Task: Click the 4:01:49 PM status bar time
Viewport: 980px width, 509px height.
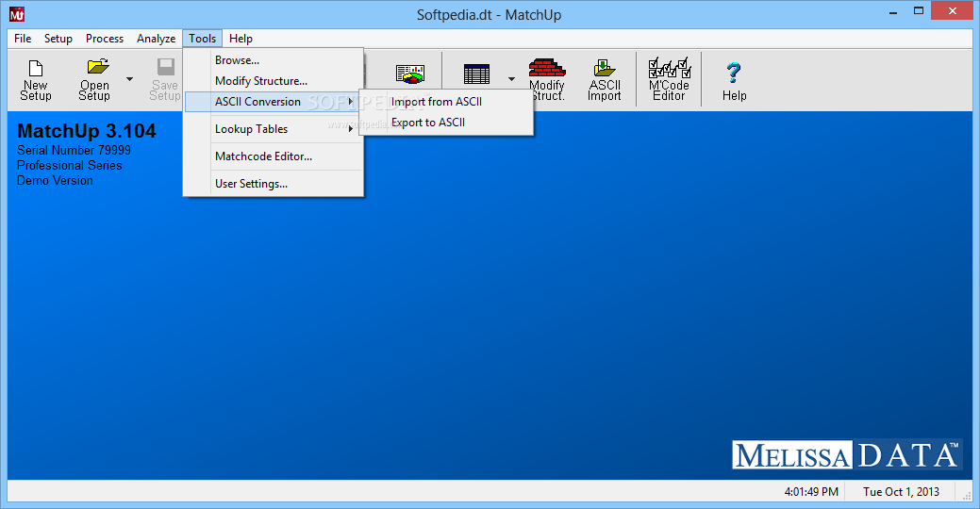Action: click(811, 491)
